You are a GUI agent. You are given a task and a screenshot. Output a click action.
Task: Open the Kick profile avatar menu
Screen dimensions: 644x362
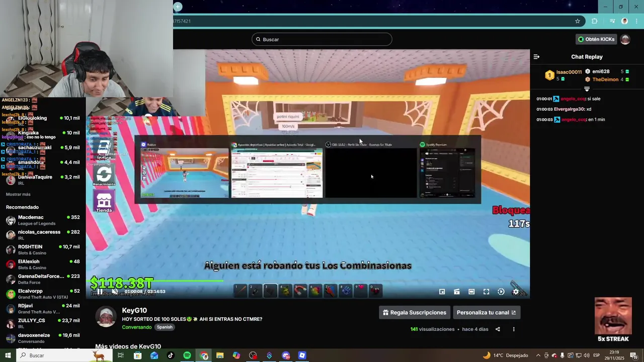tap(625, 39)
